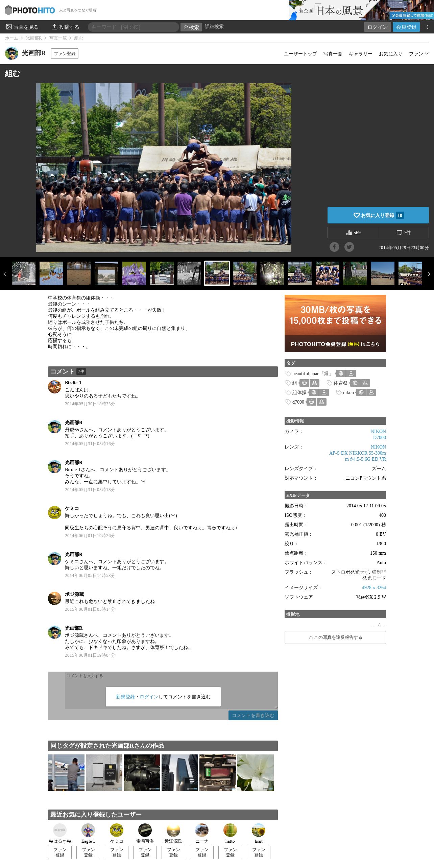Open ケミコ commenter avatar
Viewport: 434px width, 868px height.
click(x=54, y=512)
